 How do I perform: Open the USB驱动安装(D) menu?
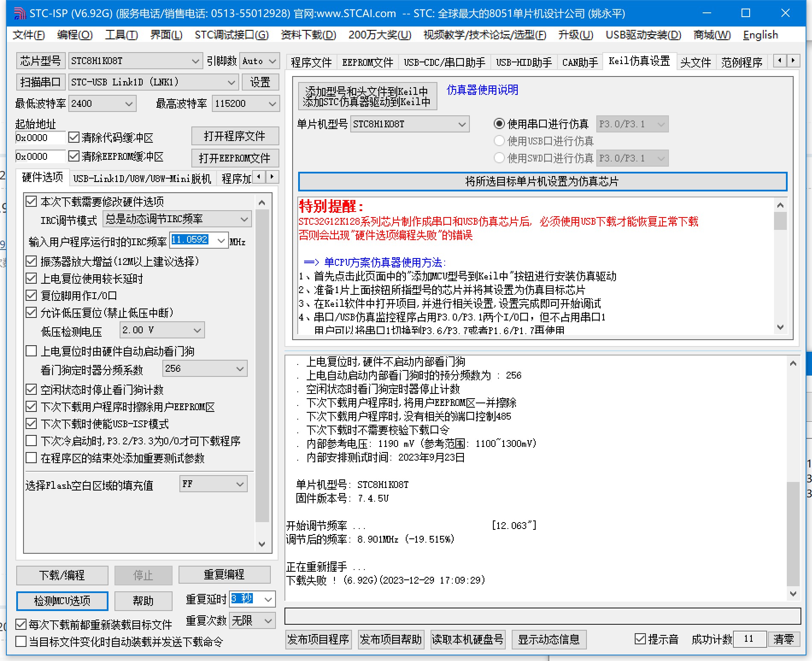click(x=643, y=35)
